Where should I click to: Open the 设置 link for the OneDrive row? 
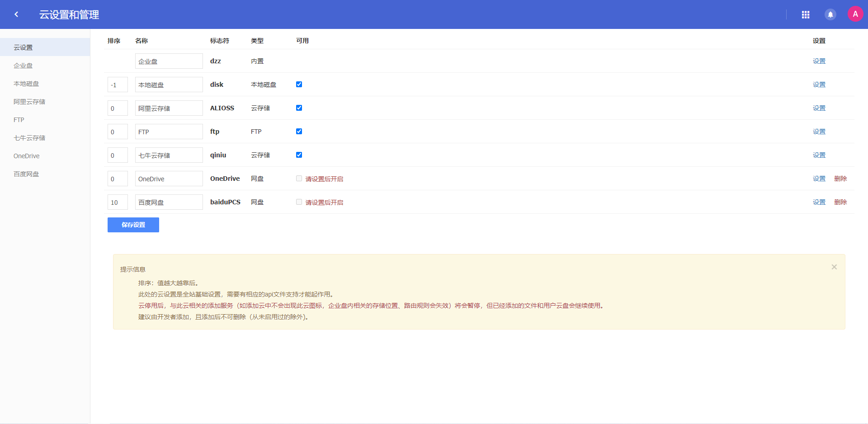[819, 178]
